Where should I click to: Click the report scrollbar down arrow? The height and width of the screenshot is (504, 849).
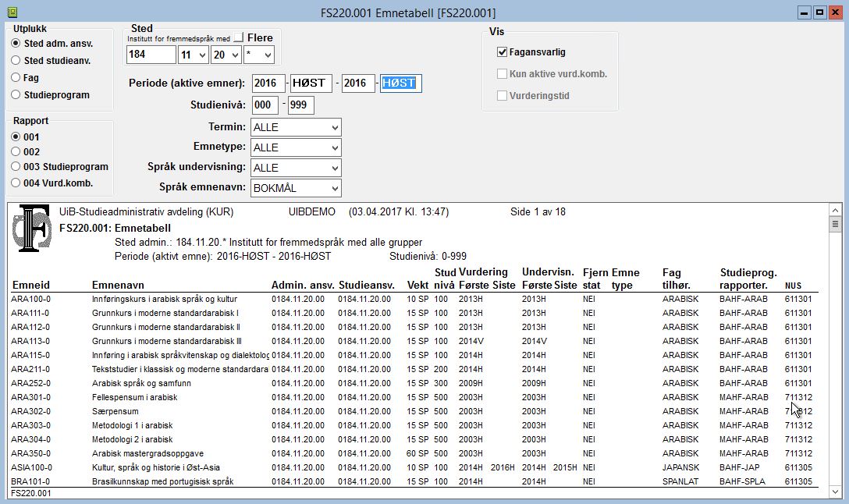(x=835, y=492)
